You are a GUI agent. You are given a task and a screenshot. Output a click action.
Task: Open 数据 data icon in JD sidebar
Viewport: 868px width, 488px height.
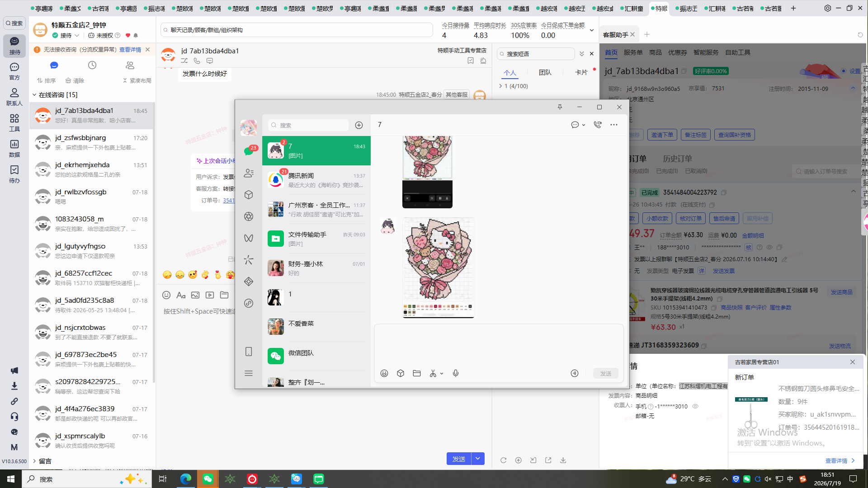coord(14,148)
